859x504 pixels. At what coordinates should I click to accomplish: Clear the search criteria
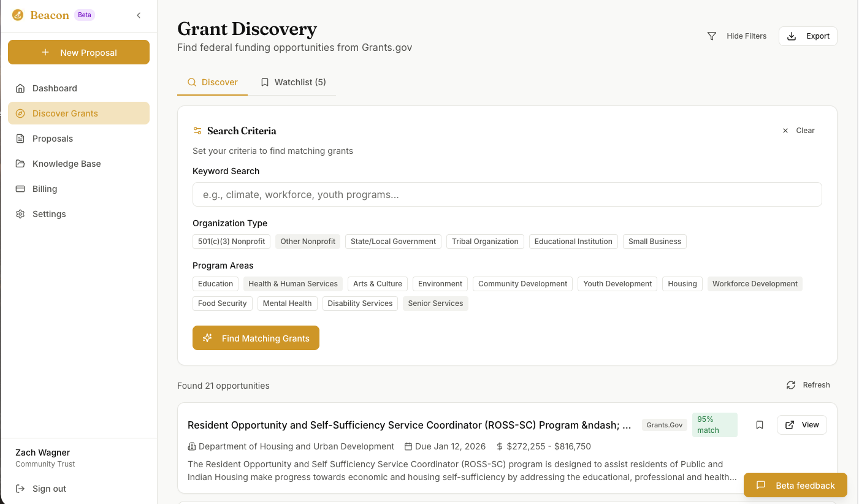click(x=798, y=131)
